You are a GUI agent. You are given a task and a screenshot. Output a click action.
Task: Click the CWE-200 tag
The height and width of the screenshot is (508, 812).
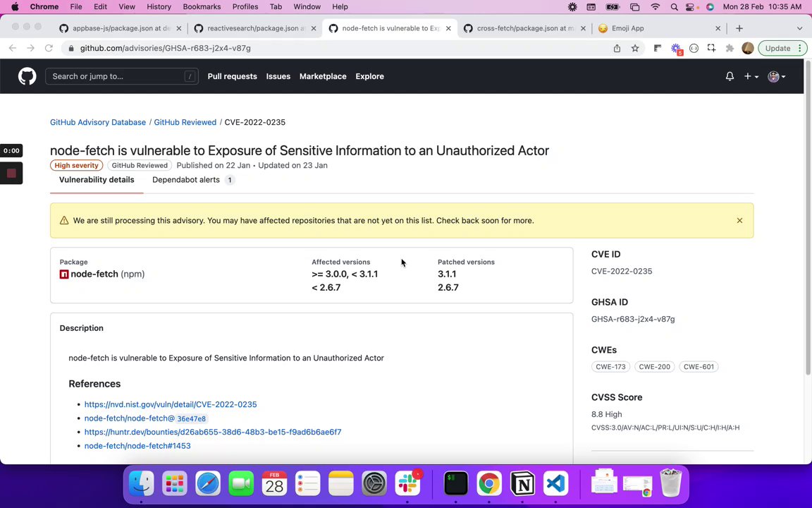click(654, 366)
